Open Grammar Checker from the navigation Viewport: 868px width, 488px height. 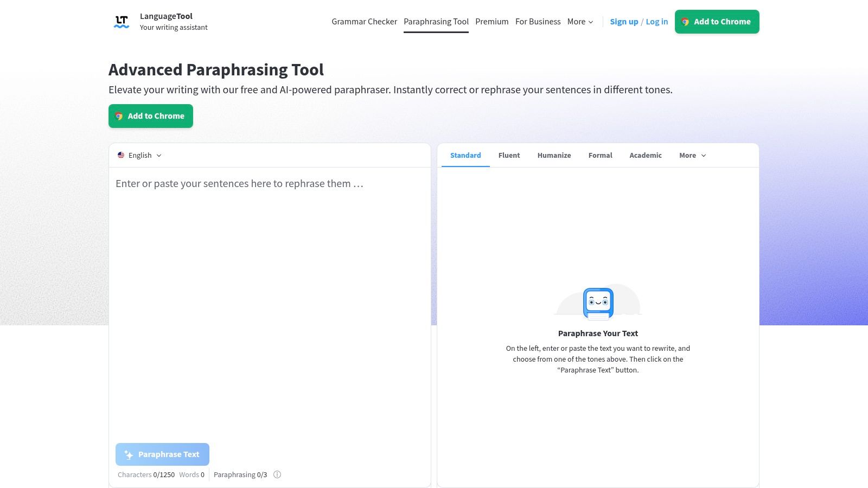click(x=364, y=22)
